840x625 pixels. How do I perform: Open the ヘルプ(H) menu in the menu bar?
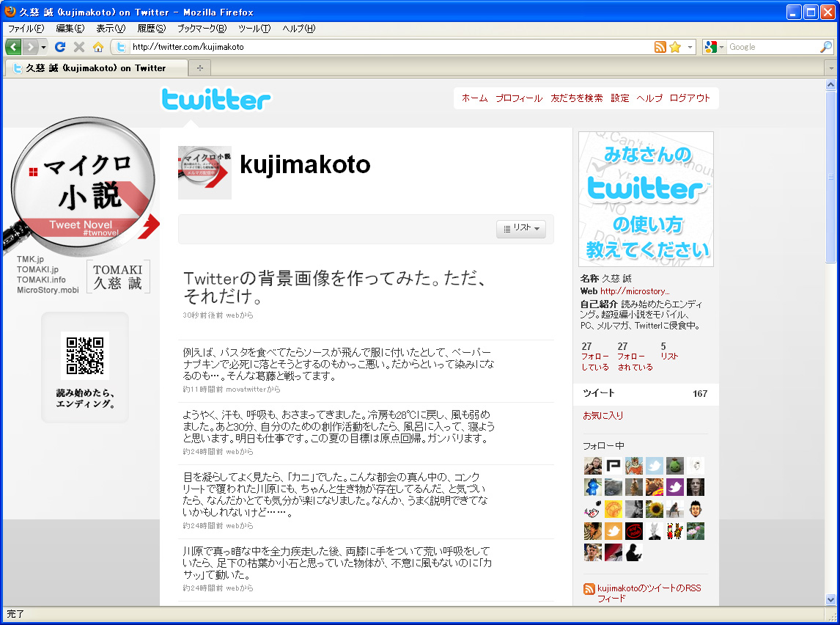(x=298, y=29)
